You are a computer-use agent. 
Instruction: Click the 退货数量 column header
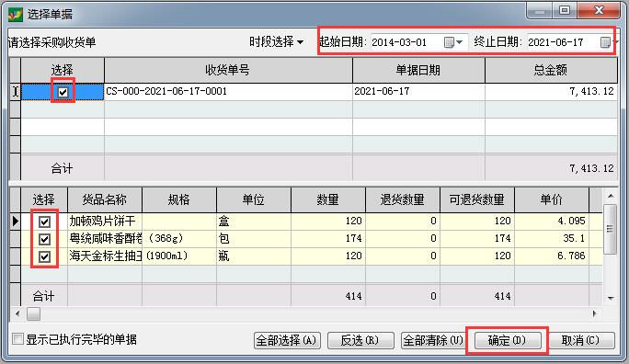[403, 199]
